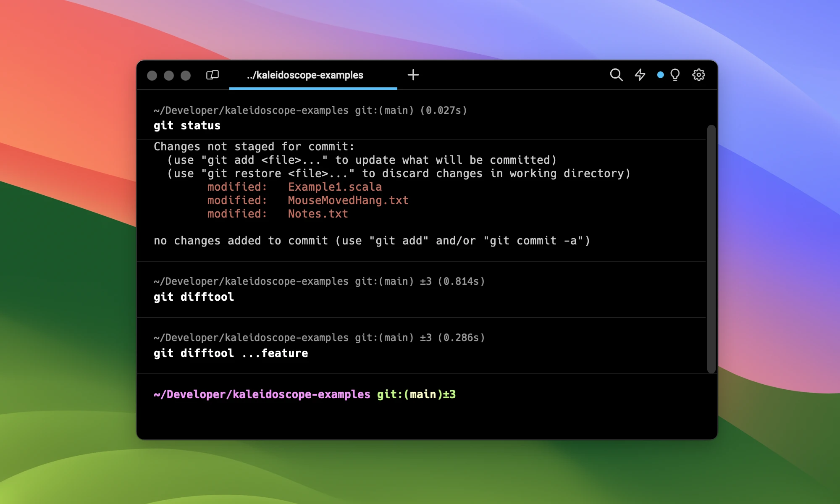Click the pages icon left of the tab
This screenshot has height=504, width=840.
(212, 75)
